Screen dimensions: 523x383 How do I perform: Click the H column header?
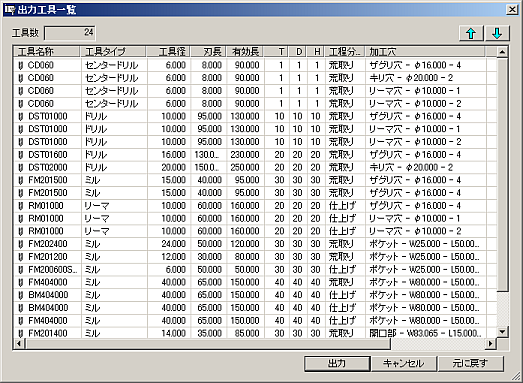(x=316, y=52)
